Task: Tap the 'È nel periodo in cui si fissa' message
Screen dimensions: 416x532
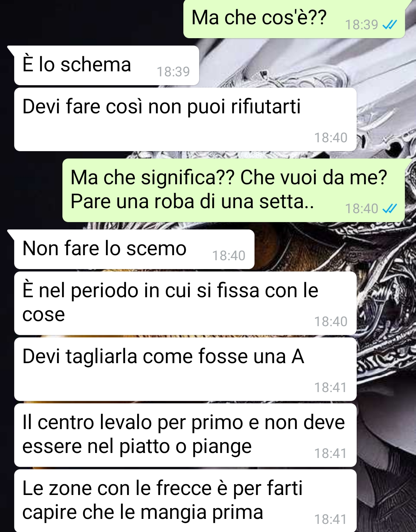Action: (185, 303)
